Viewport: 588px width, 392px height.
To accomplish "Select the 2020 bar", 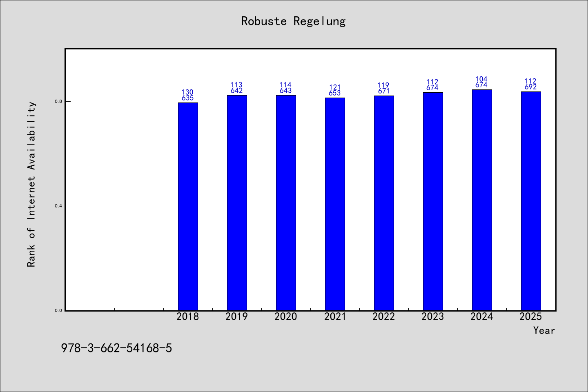I will point(286,203).
